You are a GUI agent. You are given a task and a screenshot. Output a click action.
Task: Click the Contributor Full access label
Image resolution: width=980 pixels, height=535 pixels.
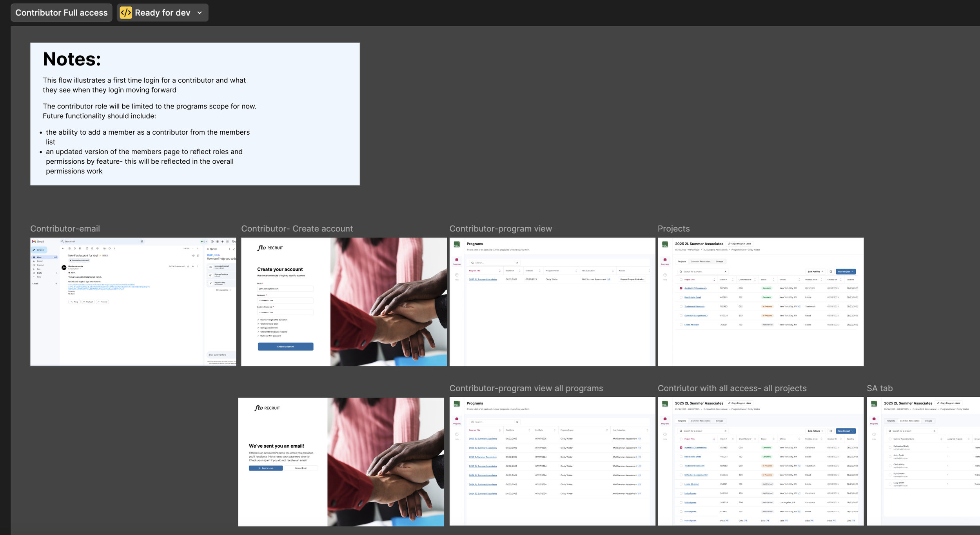[61, 13]
